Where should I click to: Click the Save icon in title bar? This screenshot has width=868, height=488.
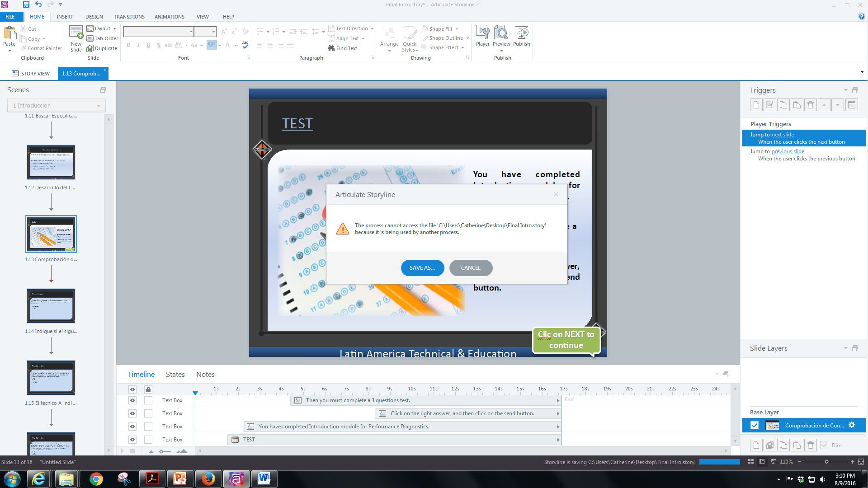pos(26,5)
